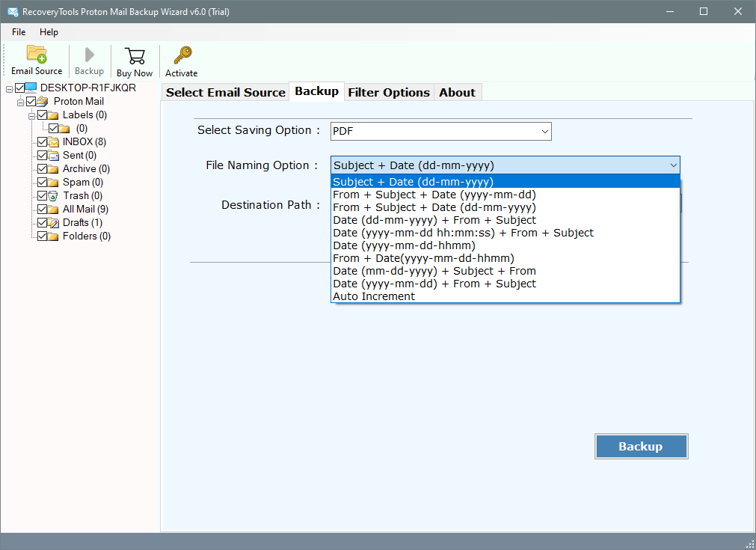Click the blue Backup button
Image resolution: width=756 pixels, height=550 pixels.
[x=641, y=446]
